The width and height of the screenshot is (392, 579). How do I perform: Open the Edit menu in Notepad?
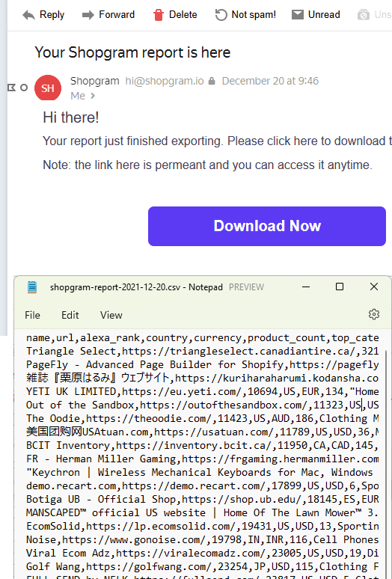[x=70, y=315]
